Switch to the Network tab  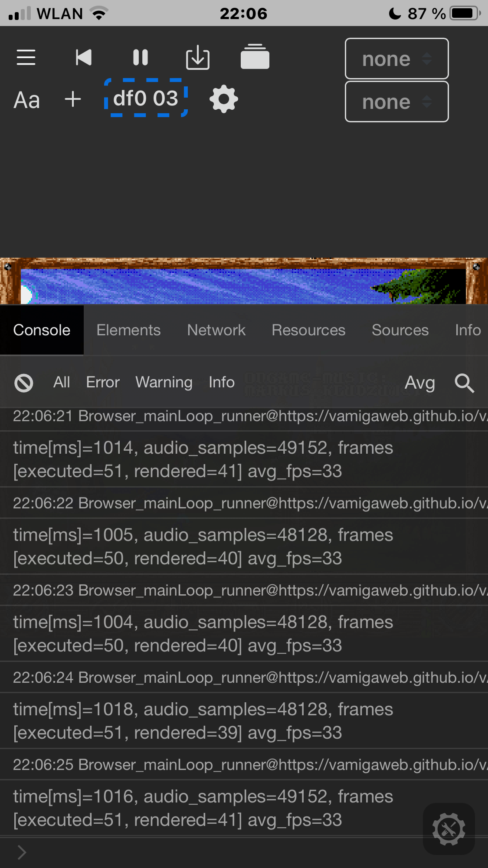click(x=216, y=330)
